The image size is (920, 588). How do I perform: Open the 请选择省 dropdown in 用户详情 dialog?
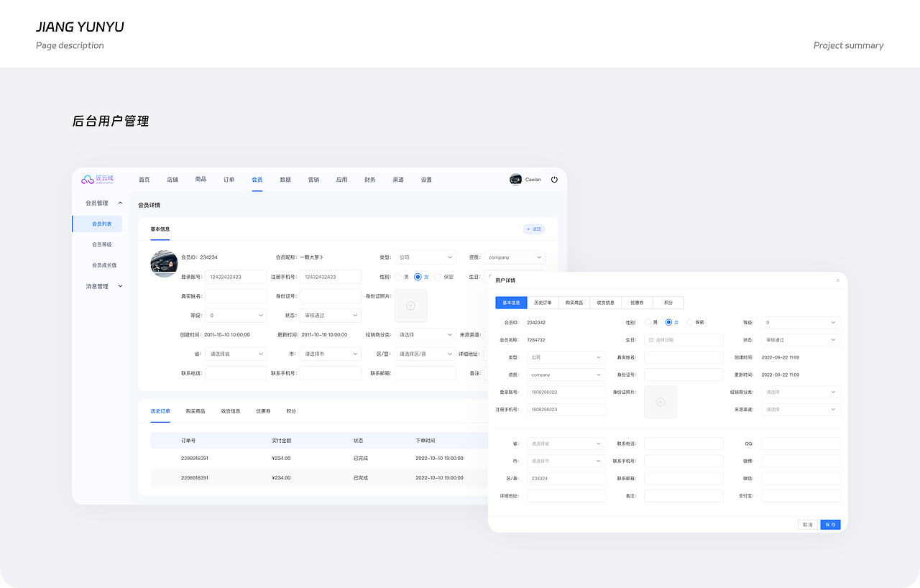click(x=566, y=444)
